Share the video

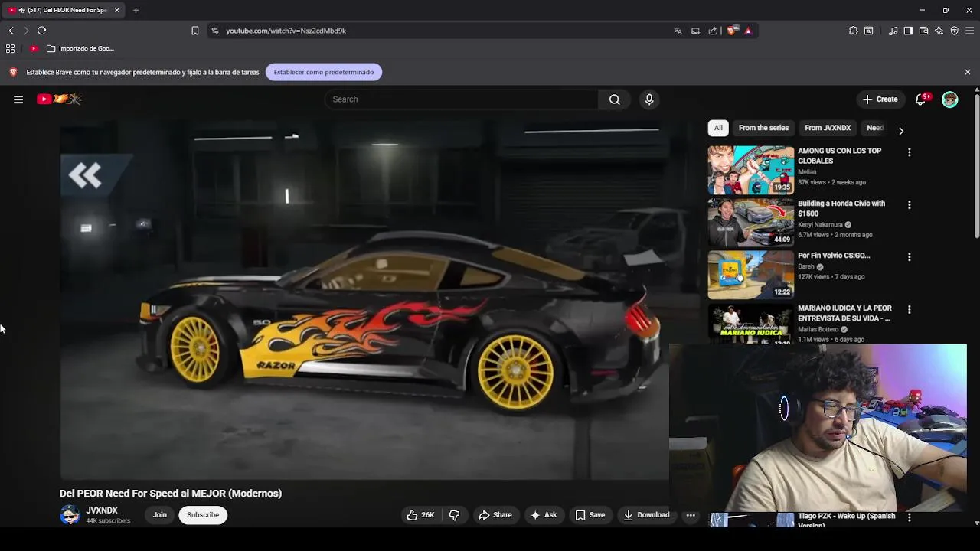(495, 515)
